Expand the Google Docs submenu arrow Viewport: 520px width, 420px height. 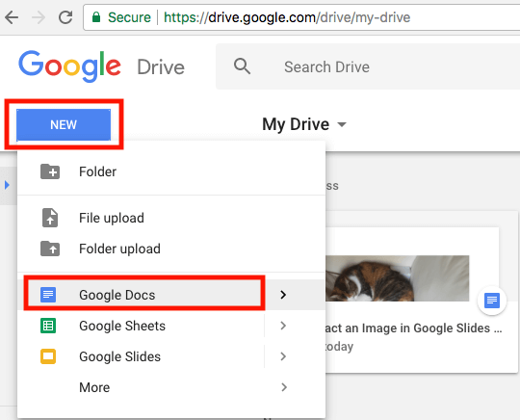pyautogui.click(x=283, y=295)
